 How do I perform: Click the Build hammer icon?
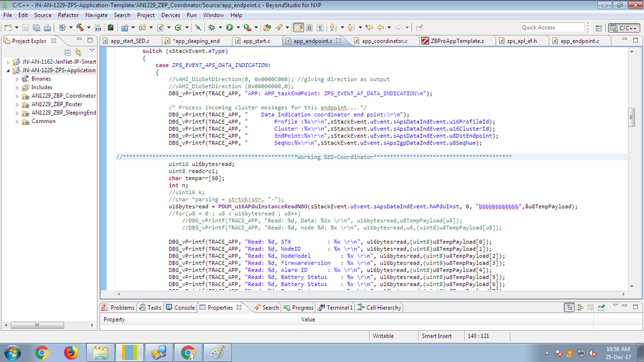click(x=80, y=28)
